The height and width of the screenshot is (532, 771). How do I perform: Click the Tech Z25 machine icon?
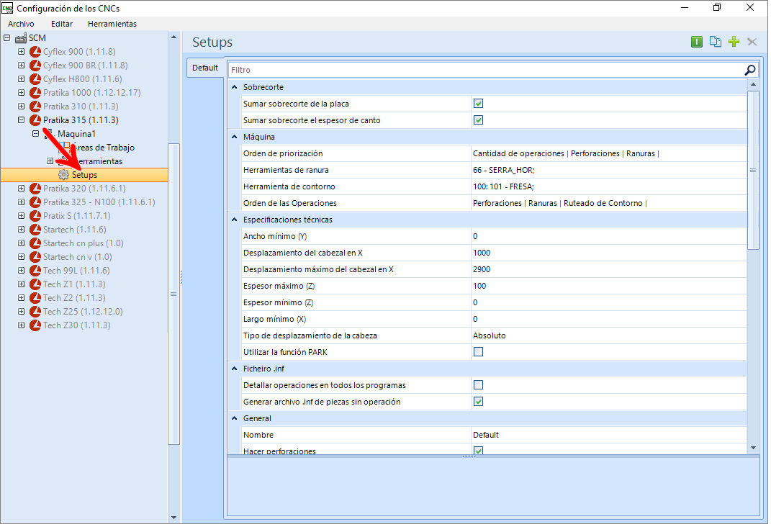click(35, 311)
